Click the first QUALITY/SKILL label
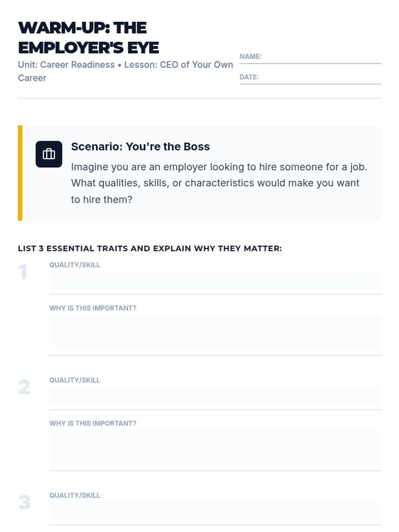Viewport: 399px width, 532px height. [x=75, y=265]
